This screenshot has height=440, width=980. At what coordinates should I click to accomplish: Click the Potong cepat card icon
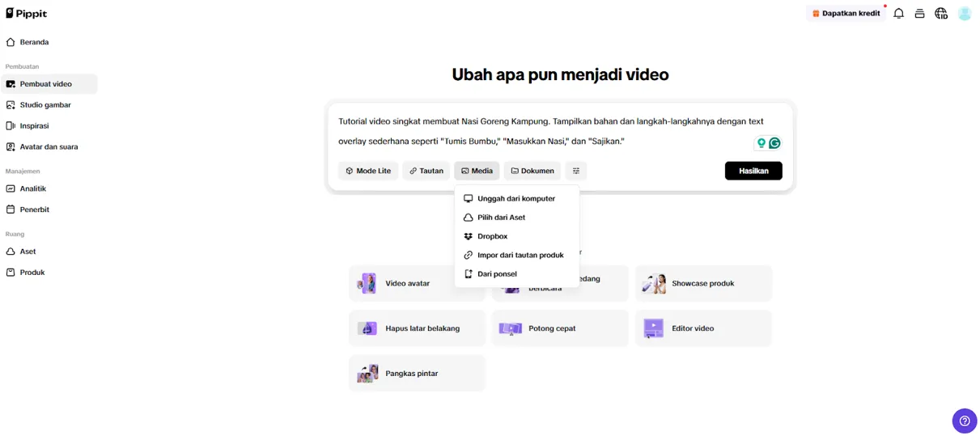tap(510, 328)
